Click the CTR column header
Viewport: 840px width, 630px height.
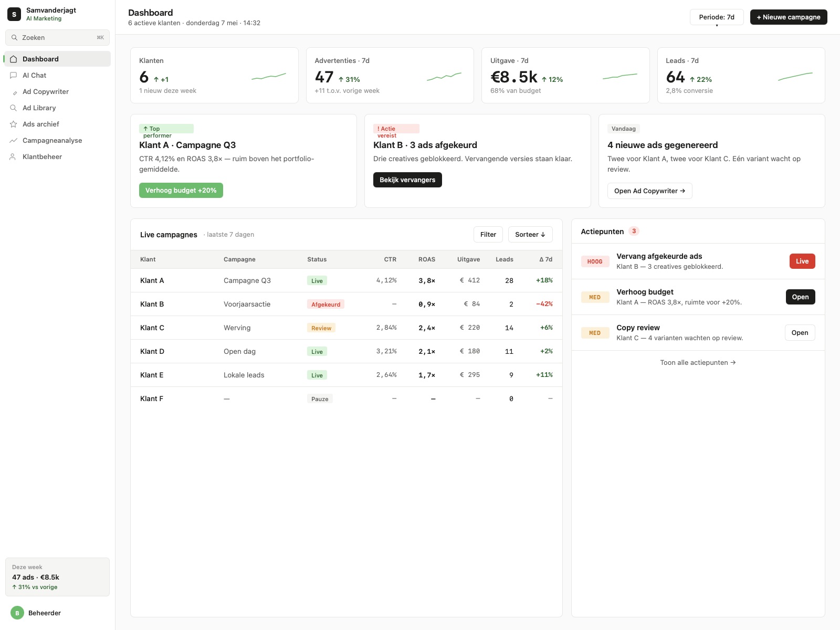point(390,259)
